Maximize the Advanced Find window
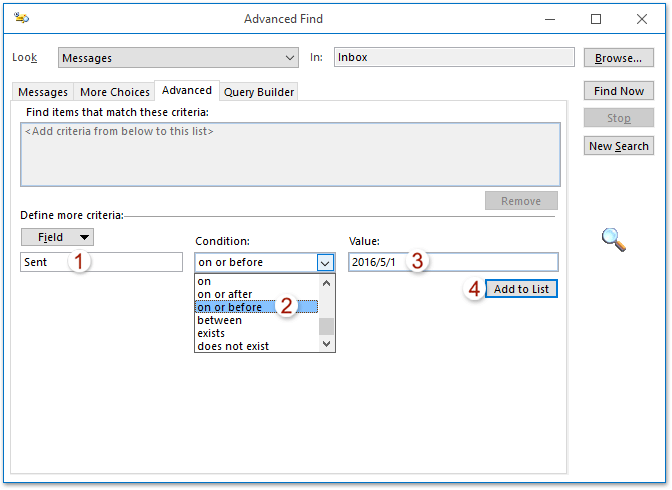This screenshot has height=490, width=672. tap(596, 19)
